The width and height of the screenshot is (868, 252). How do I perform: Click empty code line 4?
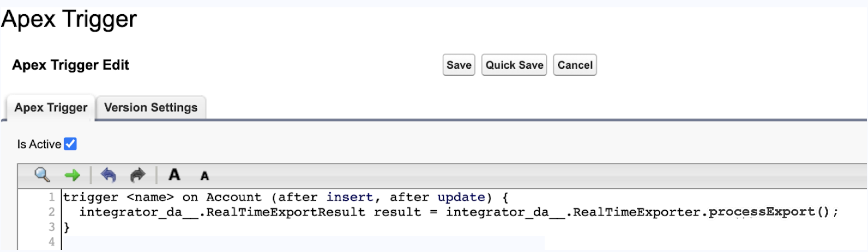click(x=270, y=242)
